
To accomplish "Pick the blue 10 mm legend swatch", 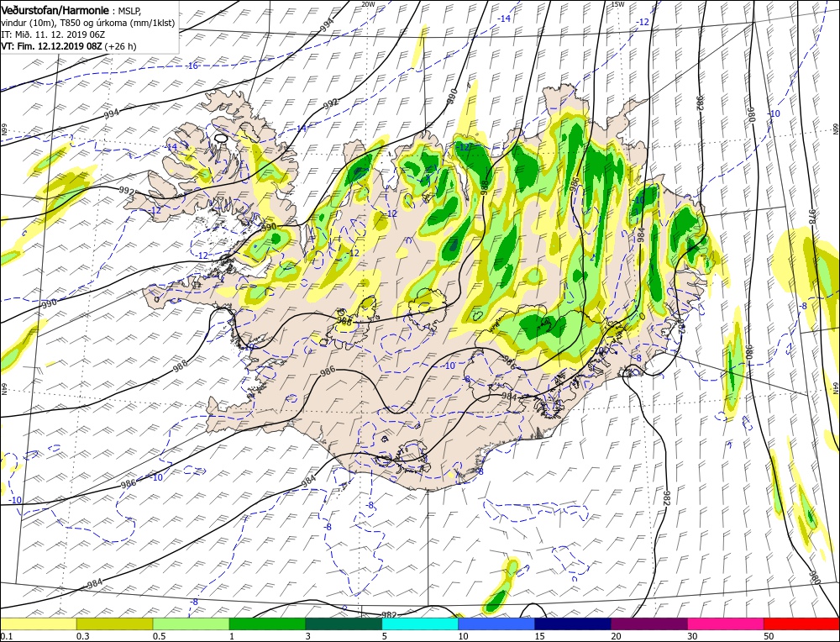I will (x=496, y=624).
